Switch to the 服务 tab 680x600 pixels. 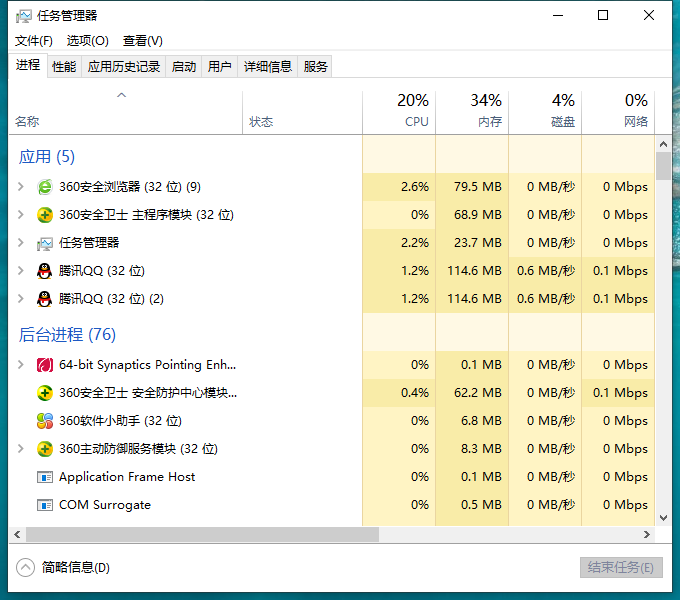(315, 67)
